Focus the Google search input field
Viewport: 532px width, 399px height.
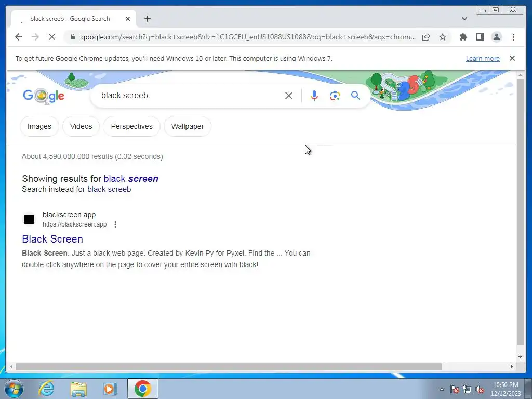click(x=190, y=96)
